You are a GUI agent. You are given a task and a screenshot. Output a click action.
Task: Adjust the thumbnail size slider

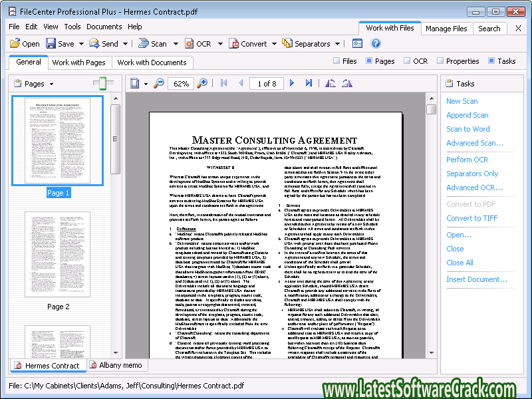point(100,83)
